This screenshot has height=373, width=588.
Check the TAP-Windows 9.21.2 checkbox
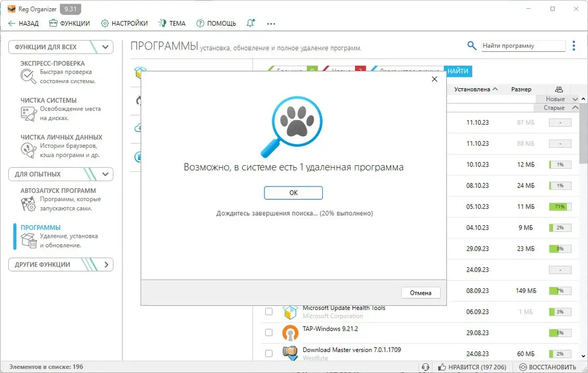tap(269, 332)
